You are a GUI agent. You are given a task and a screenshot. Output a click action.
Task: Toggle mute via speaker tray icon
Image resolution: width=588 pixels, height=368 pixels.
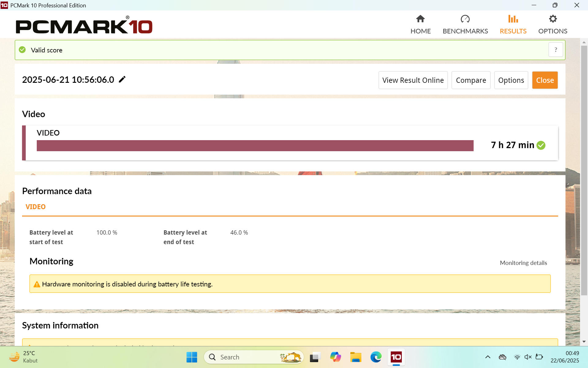tap(528, 357)
